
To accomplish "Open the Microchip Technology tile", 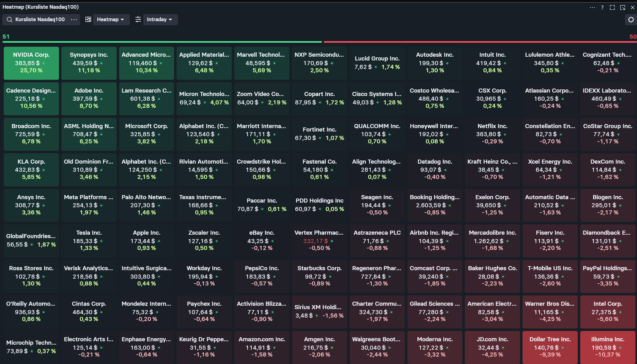I will point(31,347).
